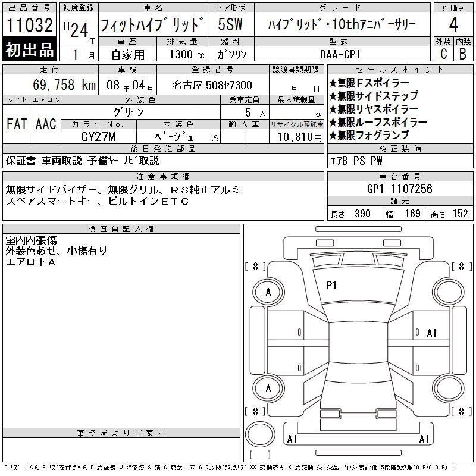This screenshot has height=476, width=476.
Task: Click the 評価点 header label
Action: click(x=453, y=8)
